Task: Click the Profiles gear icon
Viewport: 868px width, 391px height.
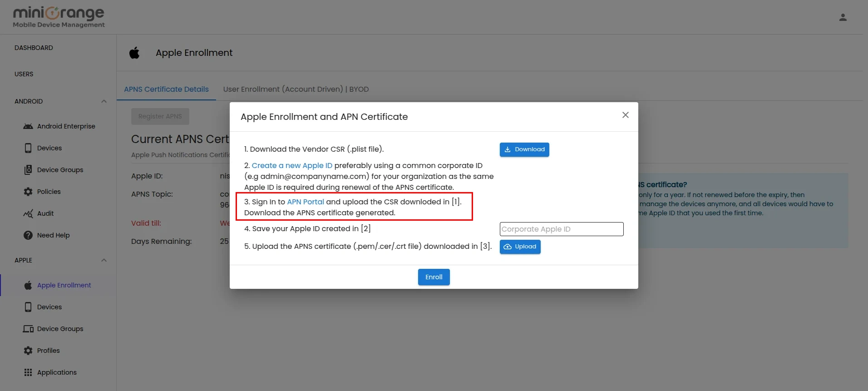Action: tap(28, 351)
